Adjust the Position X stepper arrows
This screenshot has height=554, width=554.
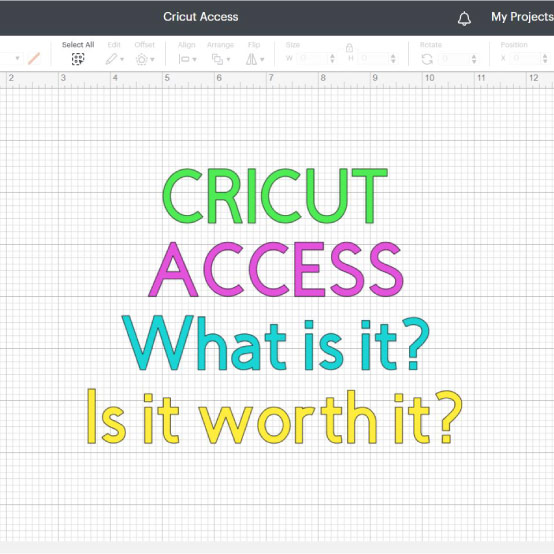[545, 58]
